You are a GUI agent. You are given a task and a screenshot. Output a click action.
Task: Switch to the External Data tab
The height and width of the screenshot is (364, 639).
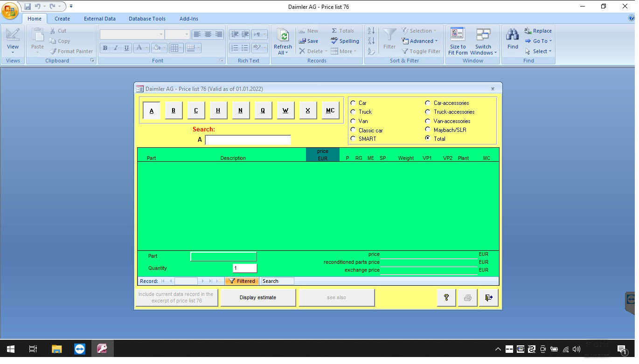100,19
